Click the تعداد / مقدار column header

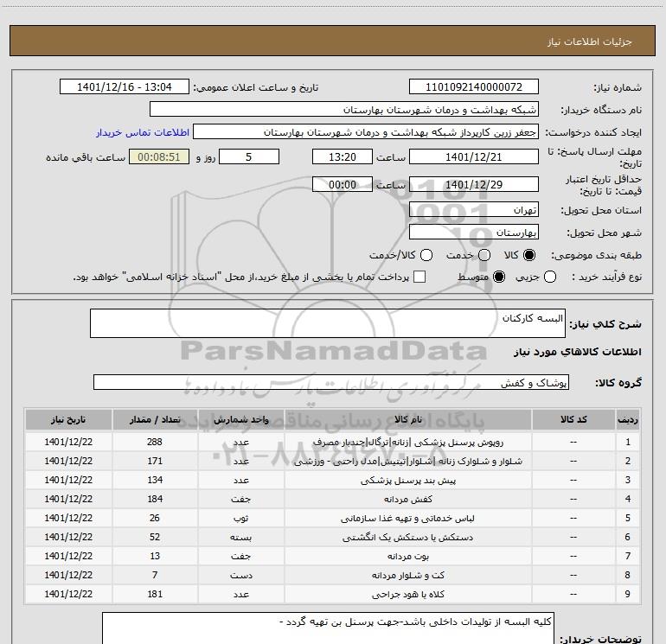155,419
